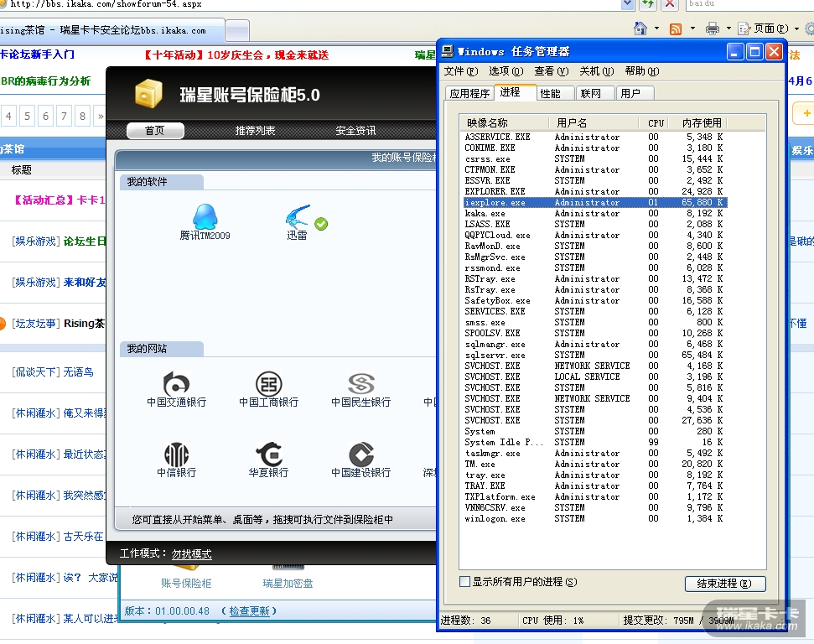Viewport: 814px width, 644px height.
Task: Open the 查看 menu in Task Manager
Action: point(552,71)
